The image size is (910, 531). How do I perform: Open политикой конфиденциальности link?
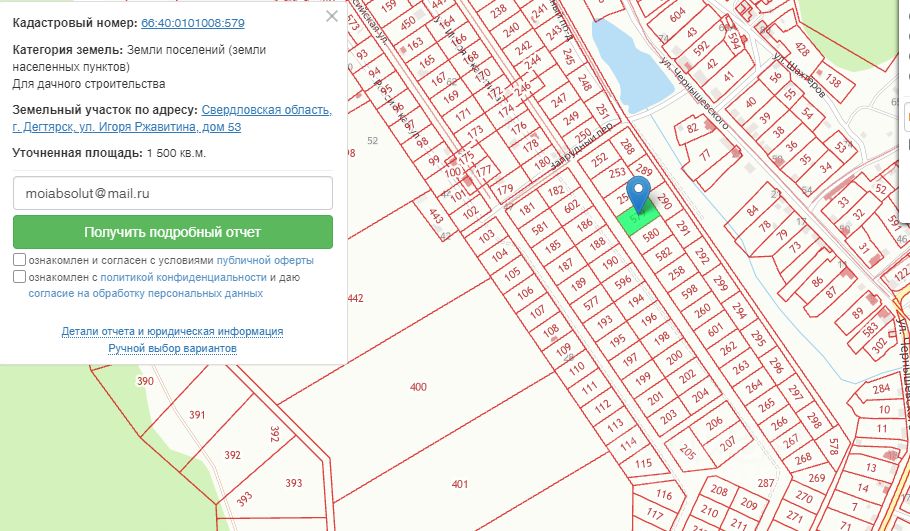(183, 277)
